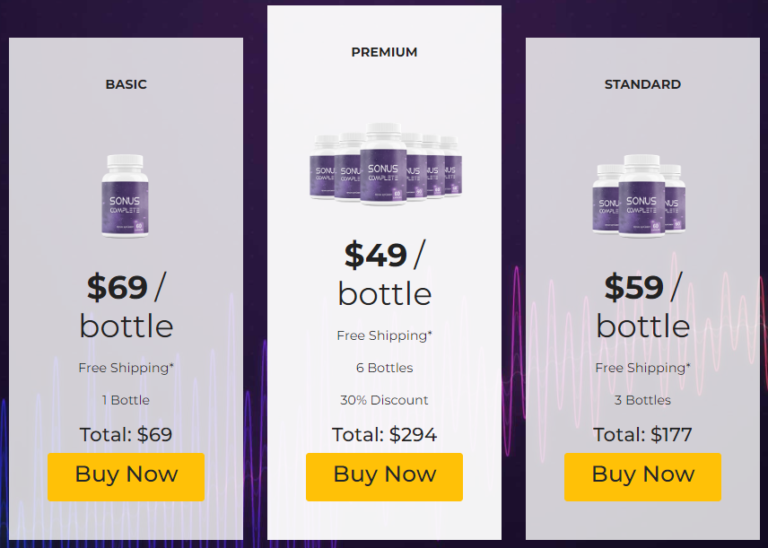768x548 pixels.
Task: Click Buy Now under the Premium plan
Action: (x=384, y=476)
